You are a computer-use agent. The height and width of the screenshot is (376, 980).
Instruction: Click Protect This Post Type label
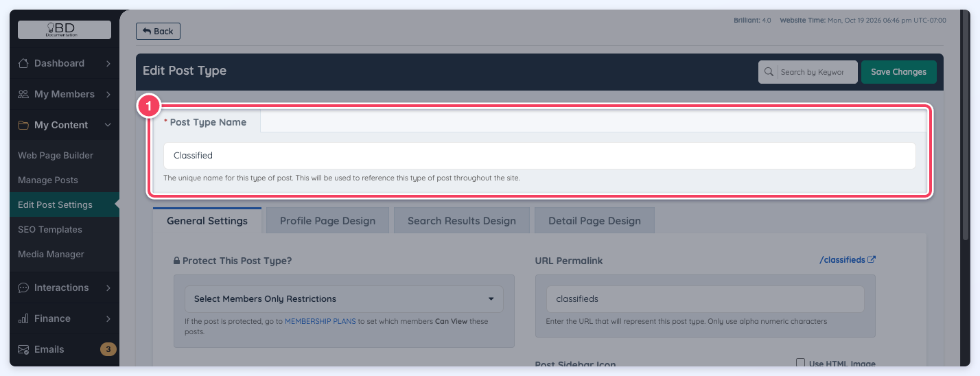(x=237, y=261)
